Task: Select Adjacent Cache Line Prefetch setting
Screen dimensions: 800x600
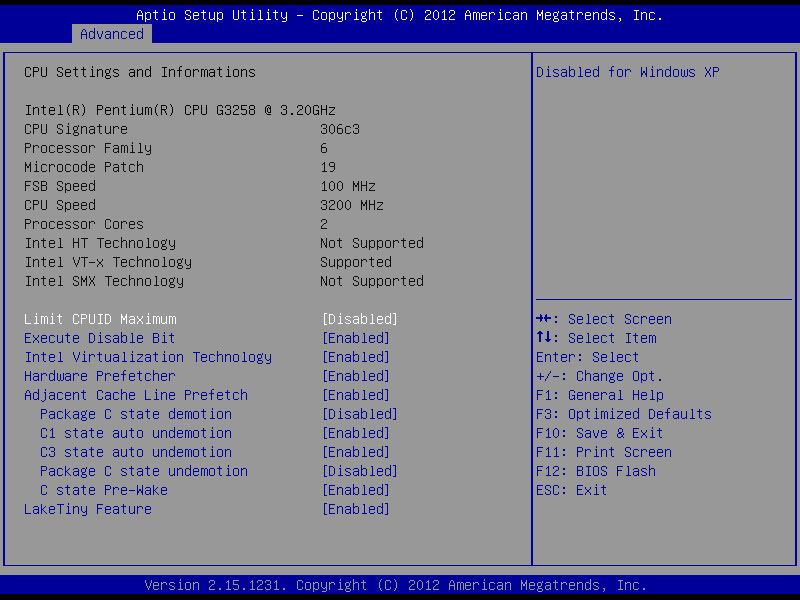Action: tap(136, 395)
